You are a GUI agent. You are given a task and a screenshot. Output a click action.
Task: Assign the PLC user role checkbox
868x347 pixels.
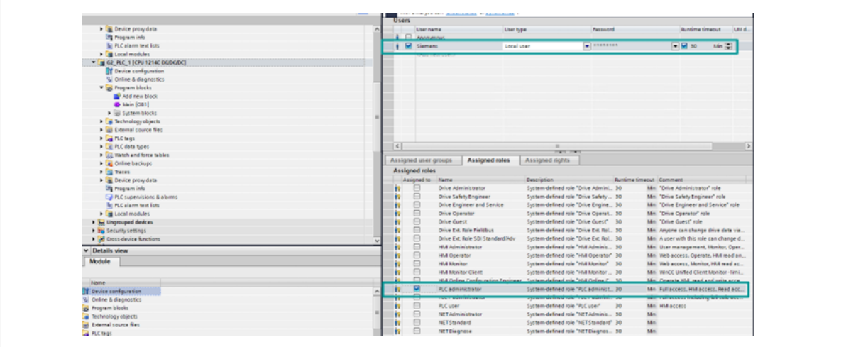click(417, 306)
